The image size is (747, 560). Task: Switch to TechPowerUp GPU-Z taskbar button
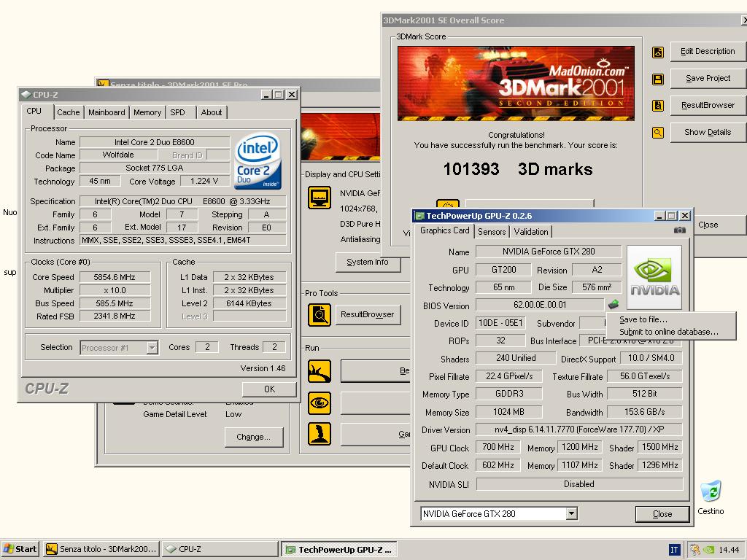(x=338, y=550)
